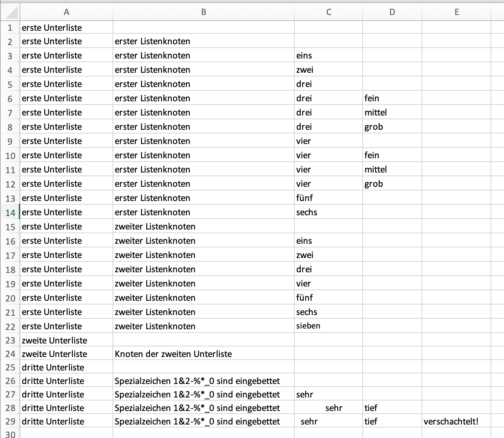The height and width of the screenshot is (438, 504).
Task: Click cell A14 'erste Unterliste'
Action: [x=66, y=212]
